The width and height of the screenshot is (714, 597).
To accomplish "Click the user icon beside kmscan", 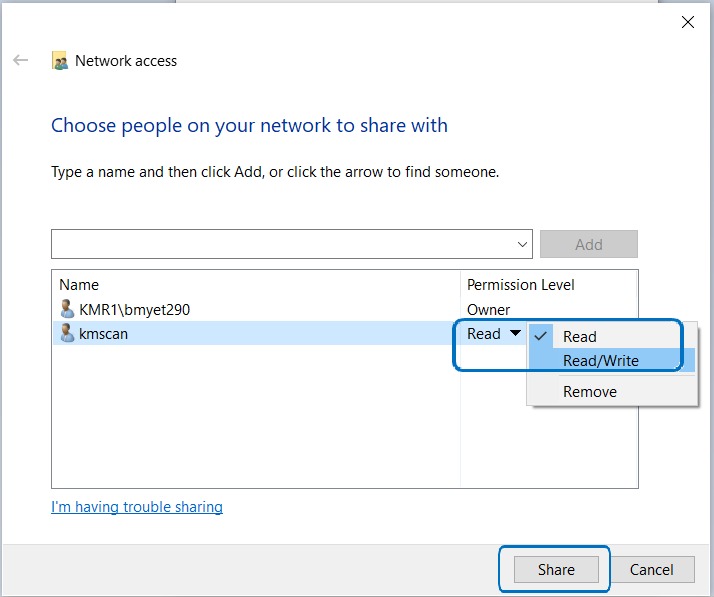I will pyautogui.click(x=67, y=334).
